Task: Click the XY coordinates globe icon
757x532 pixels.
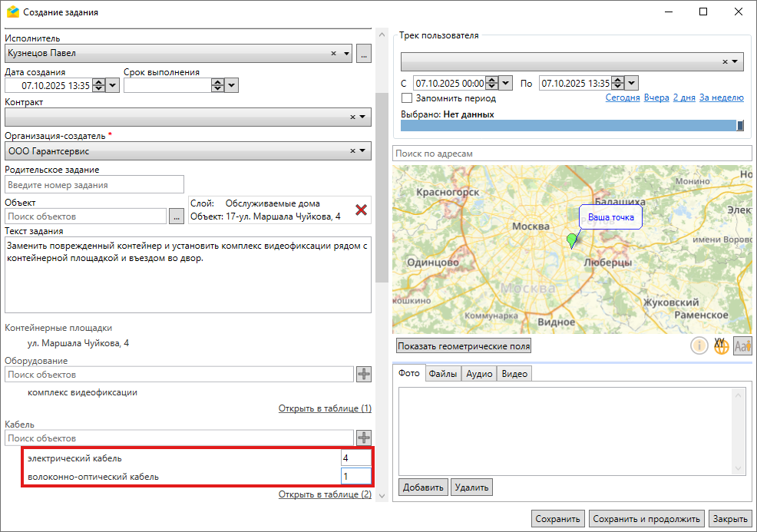Action: coord(721,345)
